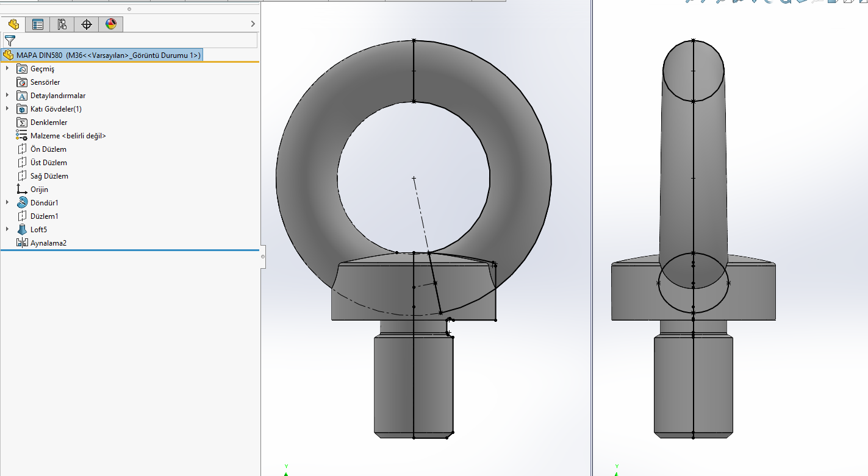Click the Geçmiş history folder icon
This screenshot has height=476, width=868.
coord(22,69)
